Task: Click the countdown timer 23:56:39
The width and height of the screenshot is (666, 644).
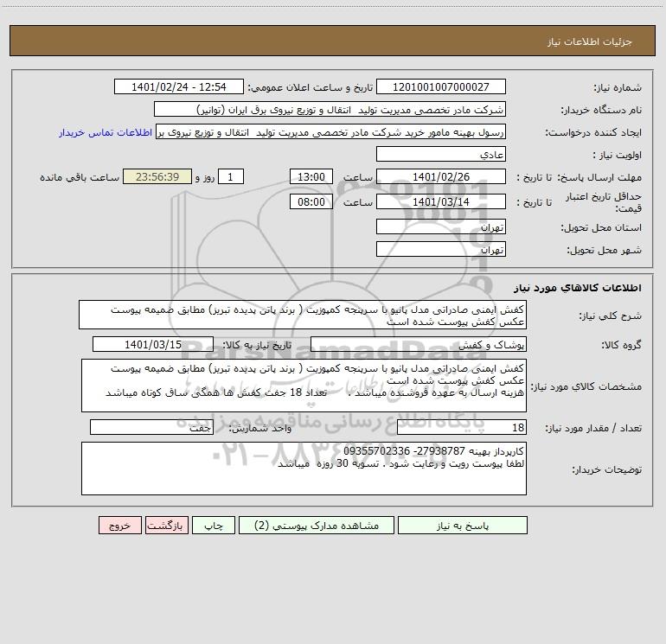Action: pyautogui.click(x=157, y=176)
